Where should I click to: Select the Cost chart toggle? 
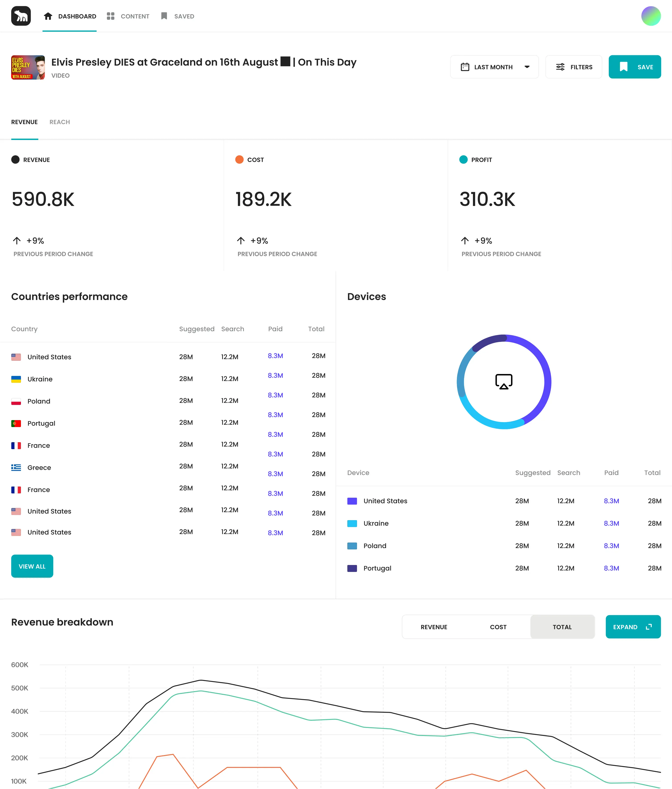(498, 627)
